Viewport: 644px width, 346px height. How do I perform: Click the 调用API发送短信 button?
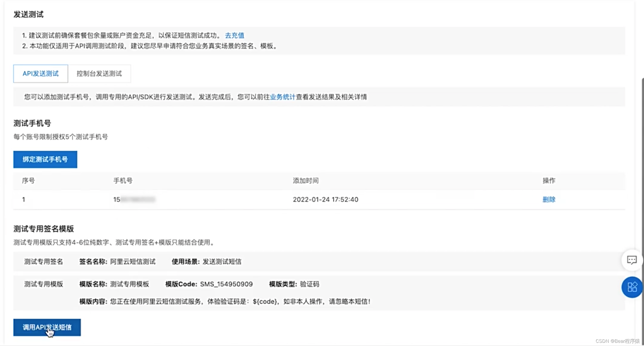[x=47, y=327]
